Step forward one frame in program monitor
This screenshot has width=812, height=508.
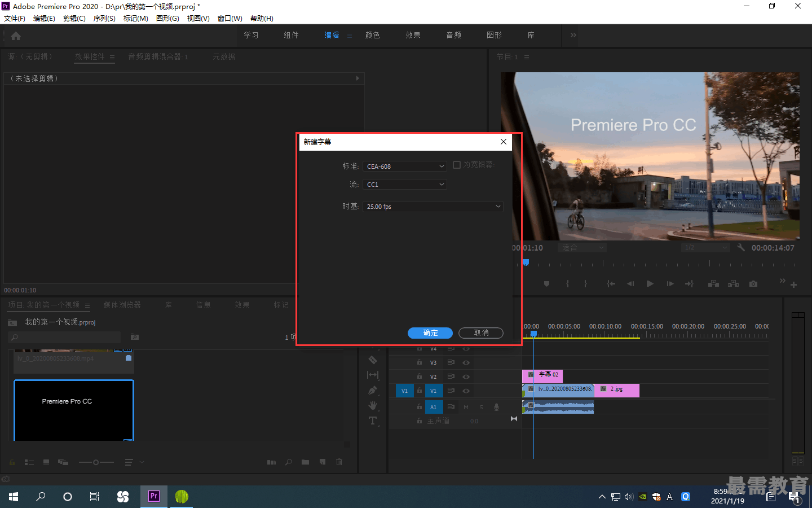point(670,284)
